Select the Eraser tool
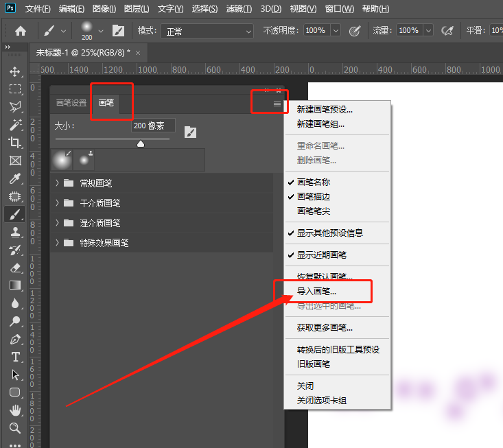This screenshot has width=503, height=448. (x=15, y=268)
